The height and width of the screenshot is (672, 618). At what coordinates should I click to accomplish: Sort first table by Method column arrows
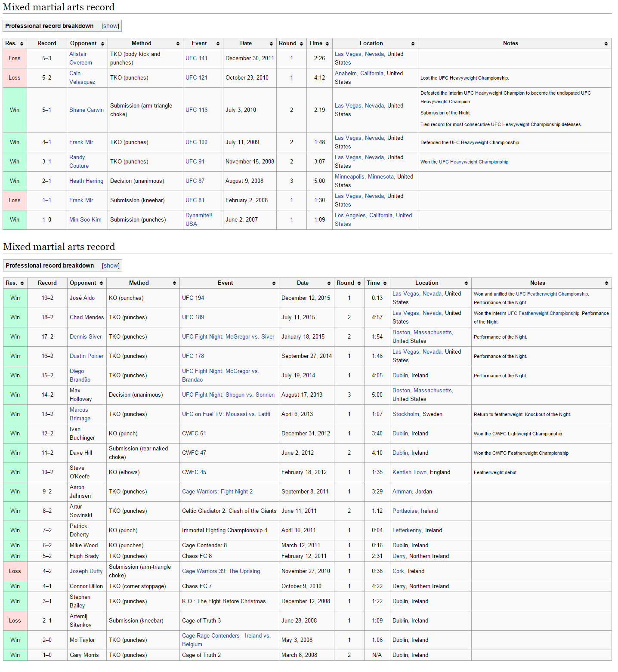[x=178, y=44]
